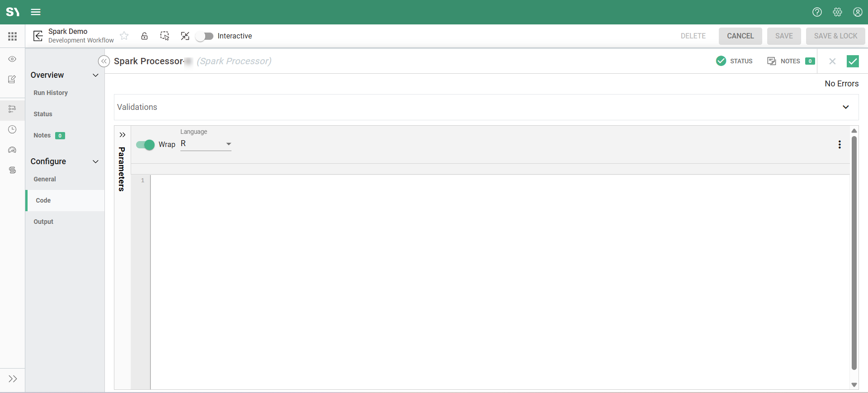Viewport: 868px width, 393px height.
Task: Open the user account profile icon
Action: (858, 12)
